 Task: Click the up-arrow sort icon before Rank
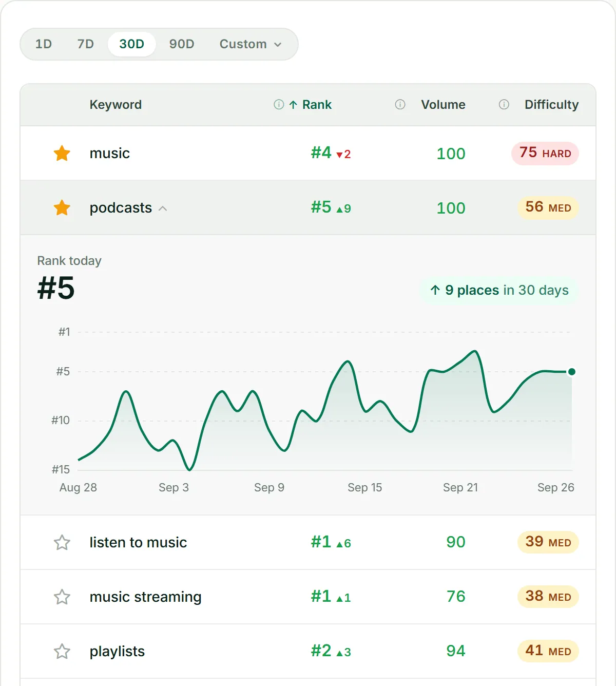tap(293, 105)
